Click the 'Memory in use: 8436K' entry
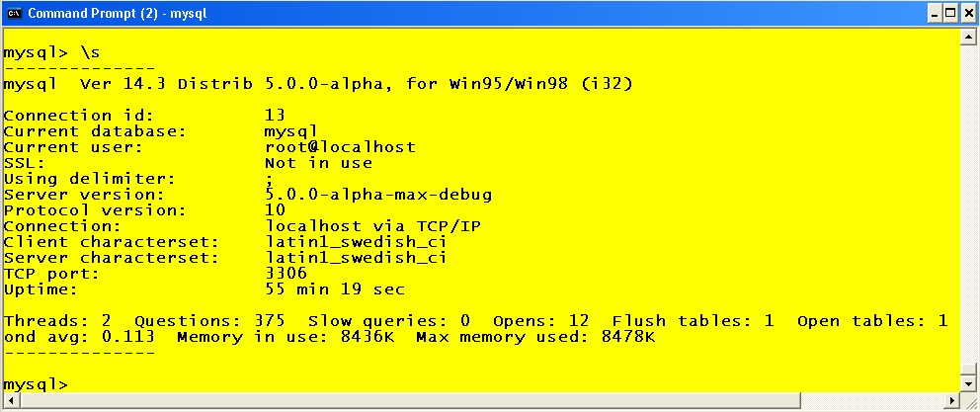Viewport: 980px width, 412px height. [285, 338]
